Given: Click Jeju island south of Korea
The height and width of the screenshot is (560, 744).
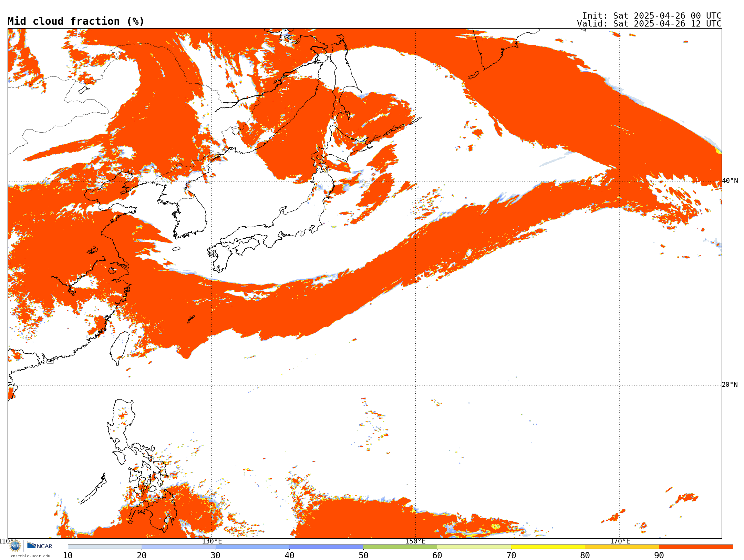Looking at the screenshot, I should point(176,249).
